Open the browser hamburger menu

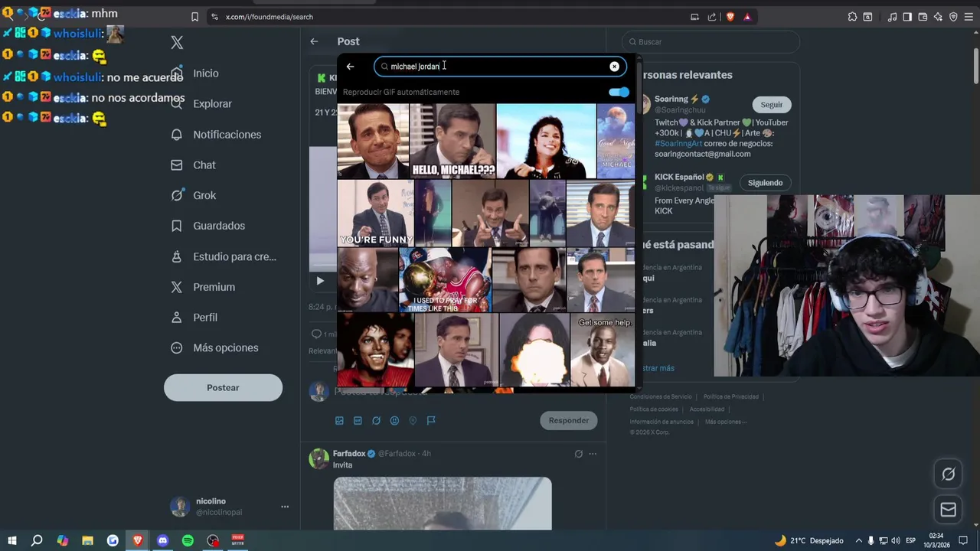pyautogui.click(x=969, y=17)
